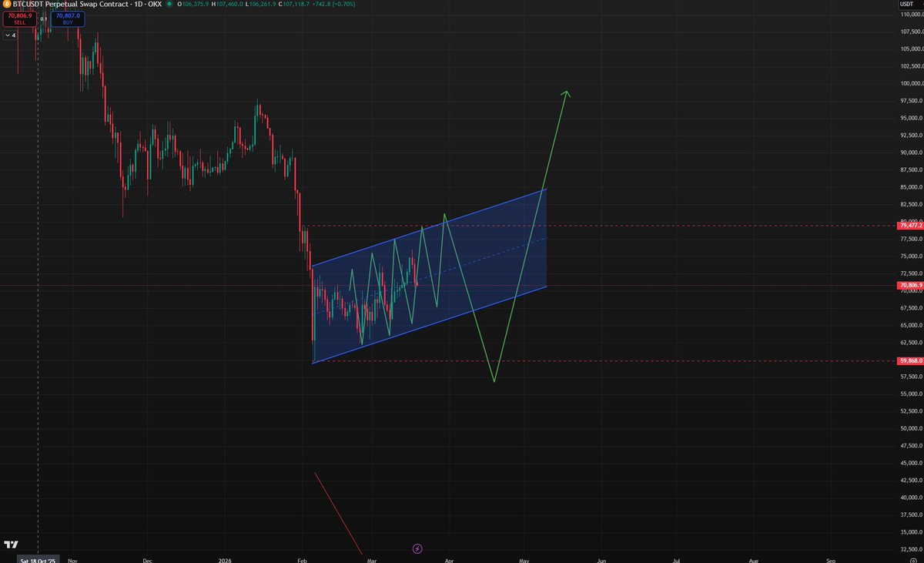Viewport: 924px width, 563px height.
Task: Select the 70,806.9 current price label
Action: [x=910, y=286]
